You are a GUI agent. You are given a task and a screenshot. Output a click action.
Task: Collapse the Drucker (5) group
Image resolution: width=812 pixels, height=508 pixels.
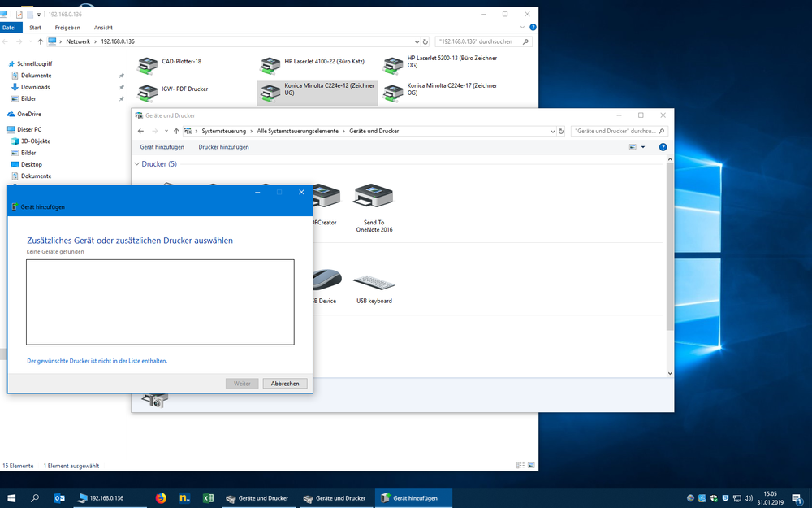136,164
